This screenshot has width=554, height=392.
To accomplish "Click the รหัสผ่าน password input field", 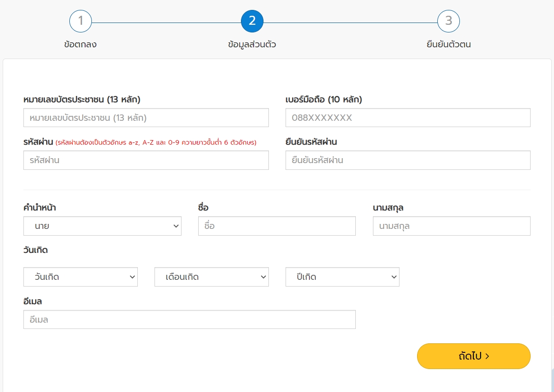I will pos(146,160).
